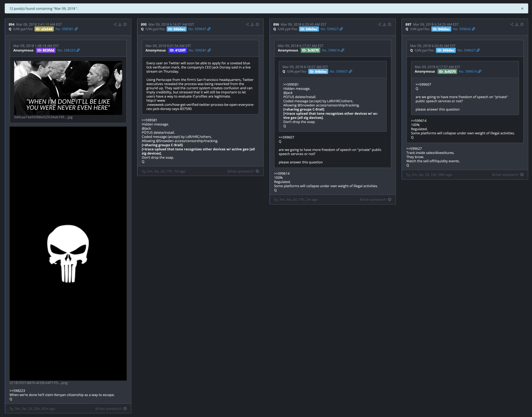Click '8chan qresearch' source in post 897's footer
The width and height of the screenshot is (532, 417).
[505, 175]
